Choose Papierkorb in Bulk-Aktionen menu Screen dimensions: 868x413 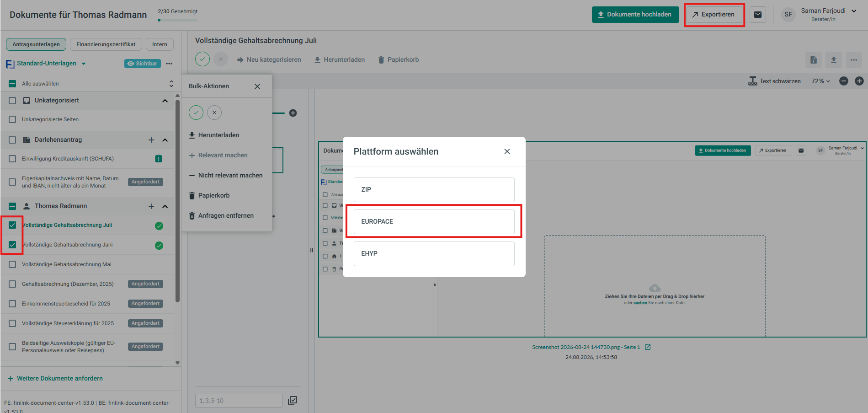[x=209, y=195]
